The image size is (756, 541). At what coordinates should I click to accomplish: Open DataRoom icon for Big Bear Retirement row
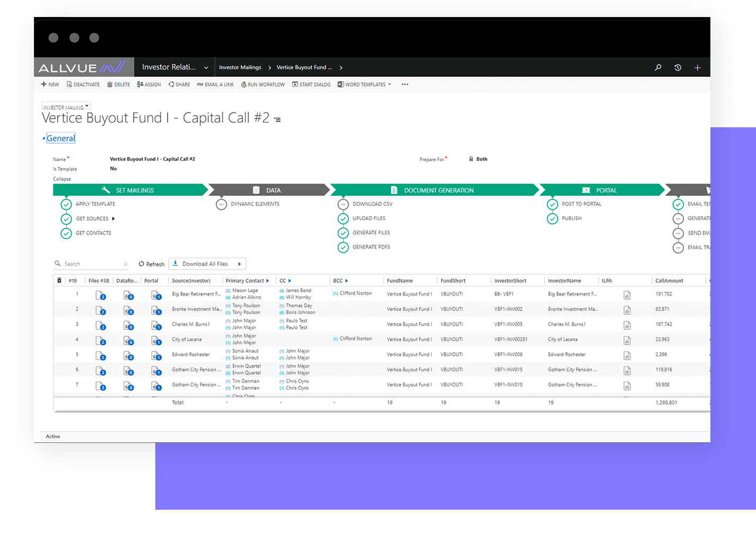(x=128, y=295)
